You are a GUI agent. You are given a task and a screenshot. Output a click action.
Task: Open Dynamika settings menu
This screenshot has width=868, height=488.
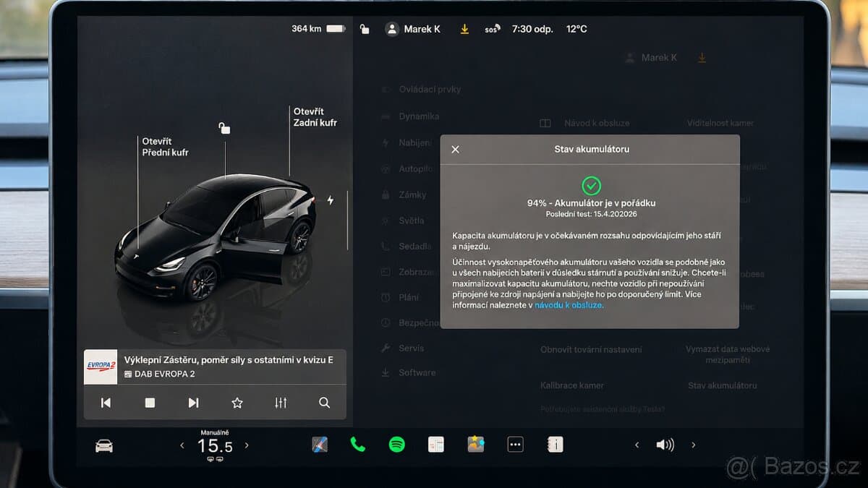click(410, 116)
